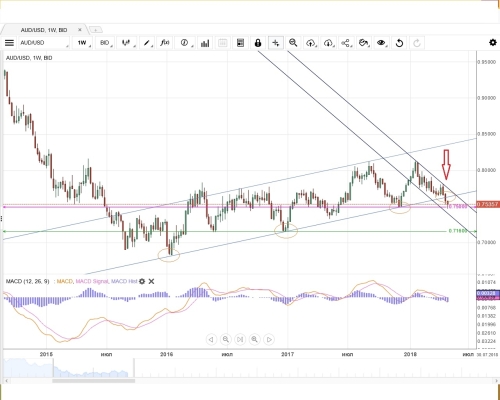Click the bar chart volume icon

pyautogui.click(x=205, y=43)
